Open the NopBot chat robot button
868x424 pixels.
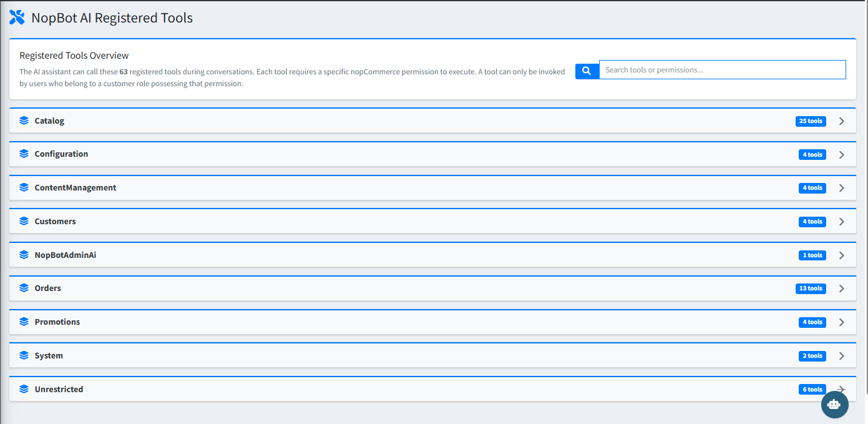tap(834, 404)
